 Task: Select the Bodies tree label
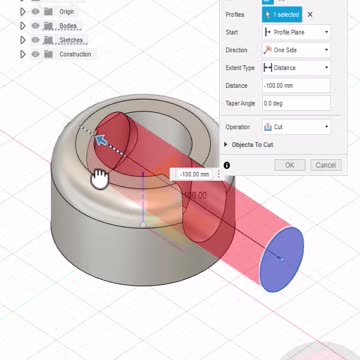(68, 26)
